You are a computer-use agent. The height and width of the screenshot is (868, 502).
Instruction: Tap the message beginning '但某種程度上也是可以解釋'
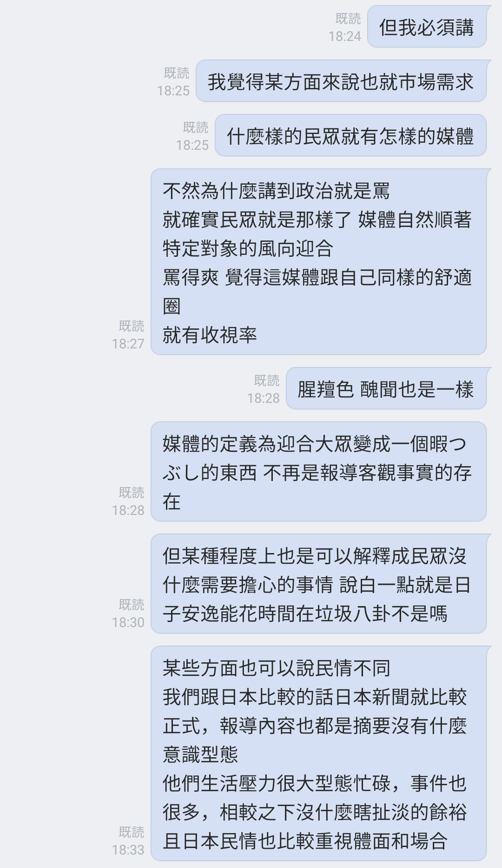(x=318, y=584)
